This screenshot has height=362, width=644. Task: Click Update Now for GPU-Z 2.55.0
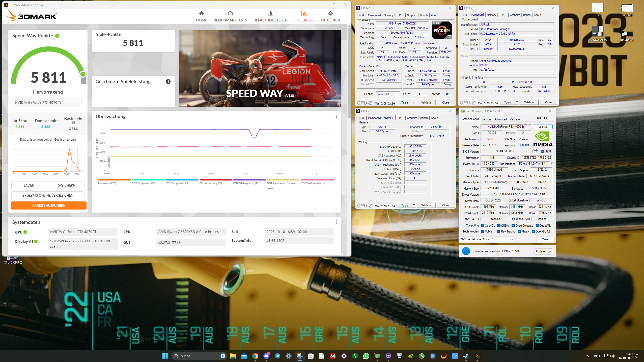tap(543, 251)
